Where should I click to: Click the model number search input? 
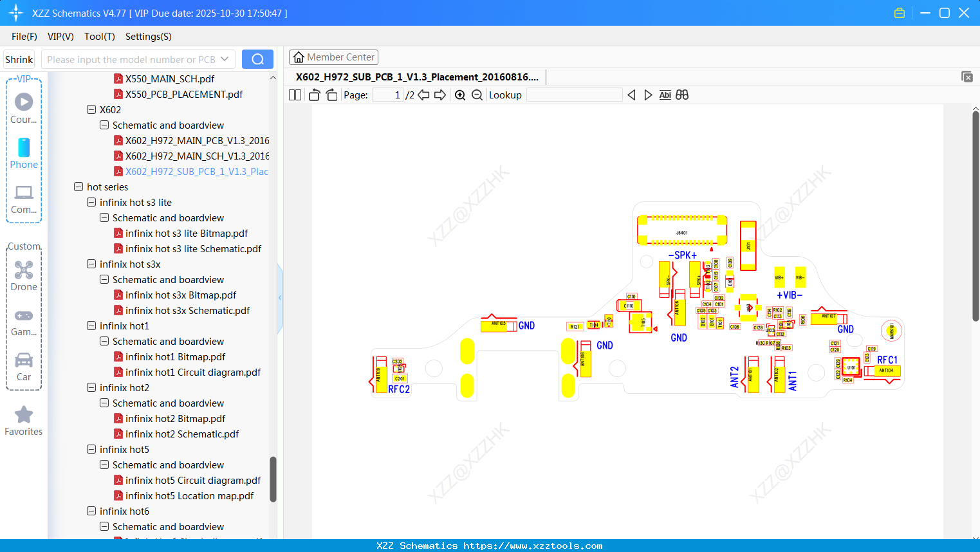coord(131,59)
